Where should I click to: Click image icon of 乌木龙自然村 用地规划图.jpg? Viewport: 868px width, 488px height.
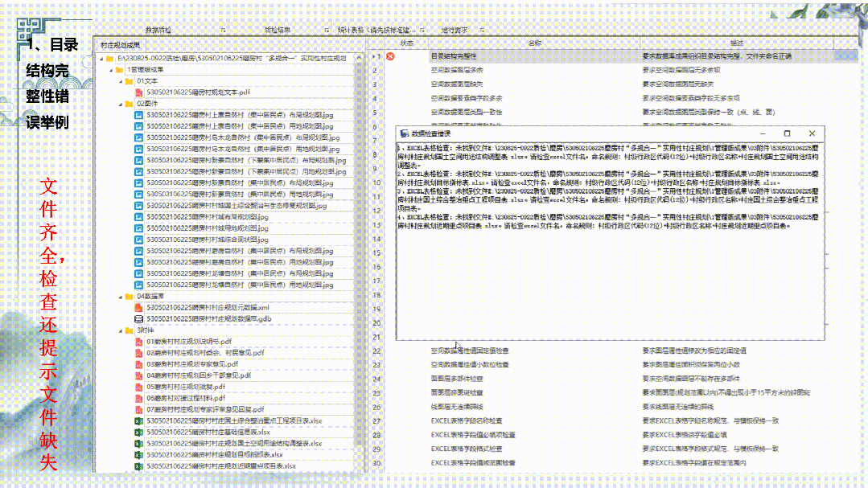click(x=139, y=149)
